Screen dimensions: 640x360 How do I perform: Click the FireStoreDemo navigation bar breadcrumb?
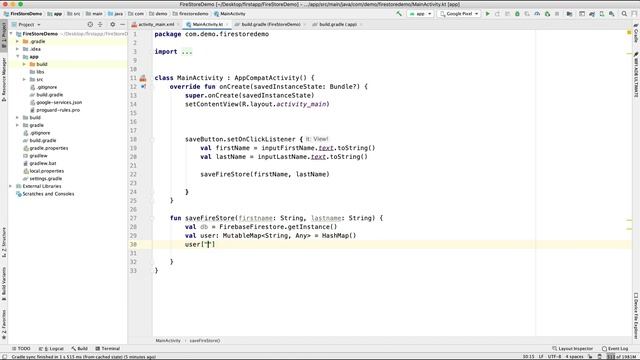point(23,13)
